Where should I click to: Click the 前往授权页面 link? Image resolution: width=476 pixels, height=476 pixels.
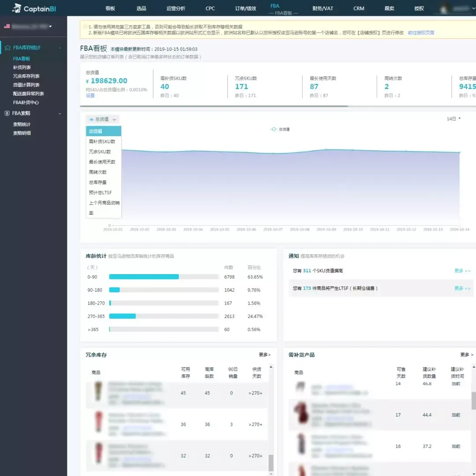coord(421,33)
